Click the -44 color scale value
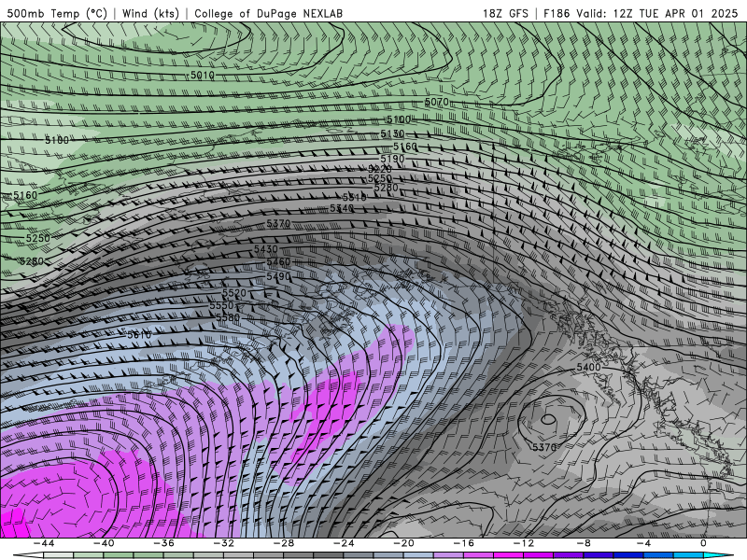Screen dimensions: 747x560 coord(44,543)
